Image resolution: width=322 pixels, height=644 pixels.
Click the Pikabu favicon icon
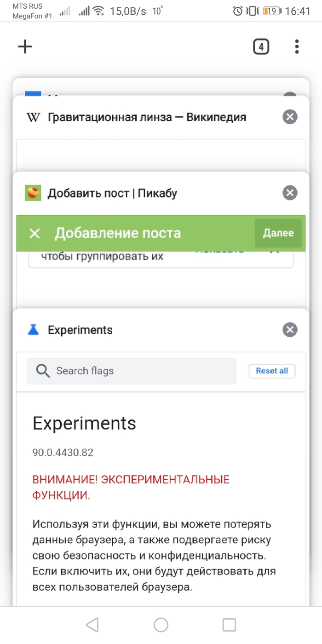[x=33, y=193]
